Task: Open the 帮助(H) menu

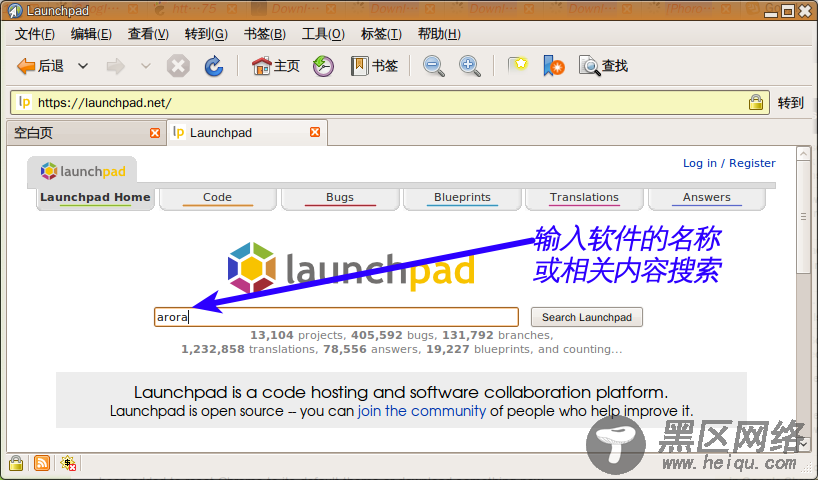Action: 439,34
